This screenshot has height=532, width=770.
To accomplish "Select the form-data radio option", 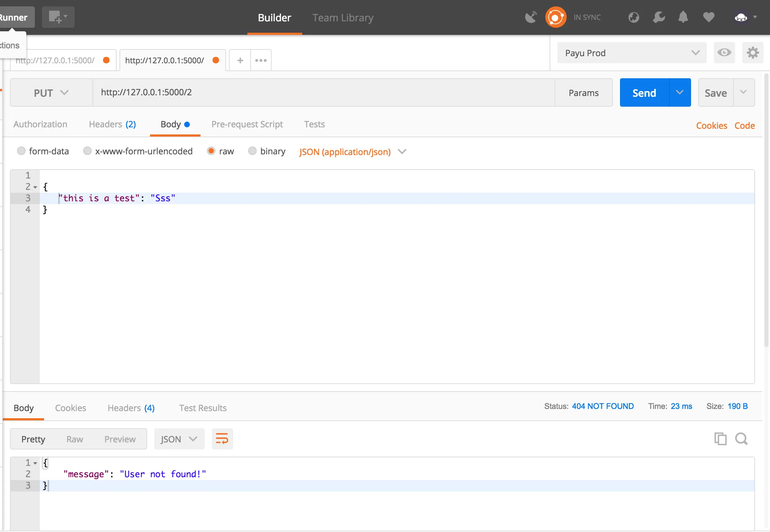I will tap(21, 151).
